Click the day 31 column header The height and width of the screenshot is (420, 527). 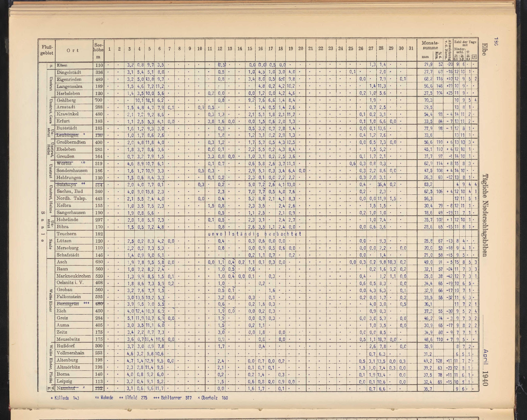tap(411, 48)
